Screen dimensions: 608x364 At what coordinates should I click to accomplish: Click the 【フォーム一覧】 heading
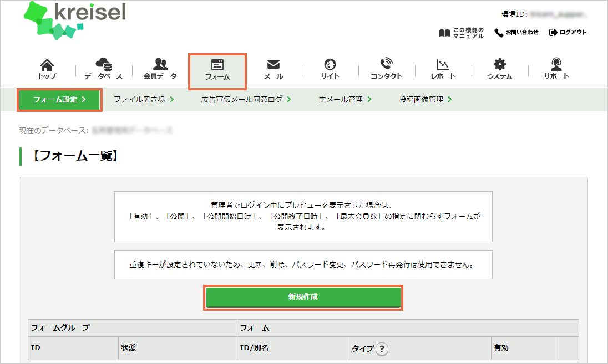click(x=75, y=156)
